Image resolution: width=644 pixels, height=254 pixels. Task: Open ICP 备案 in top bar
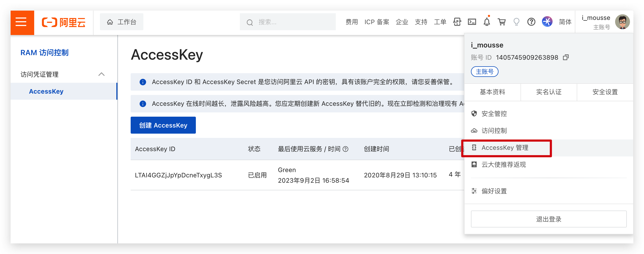[377, 22]
